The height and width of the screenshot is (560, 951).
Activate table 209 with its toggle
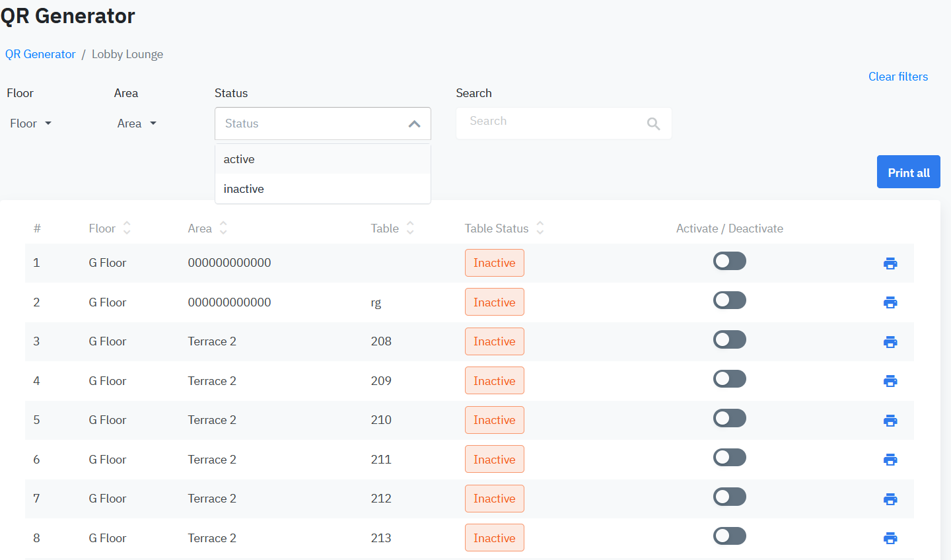729,379
